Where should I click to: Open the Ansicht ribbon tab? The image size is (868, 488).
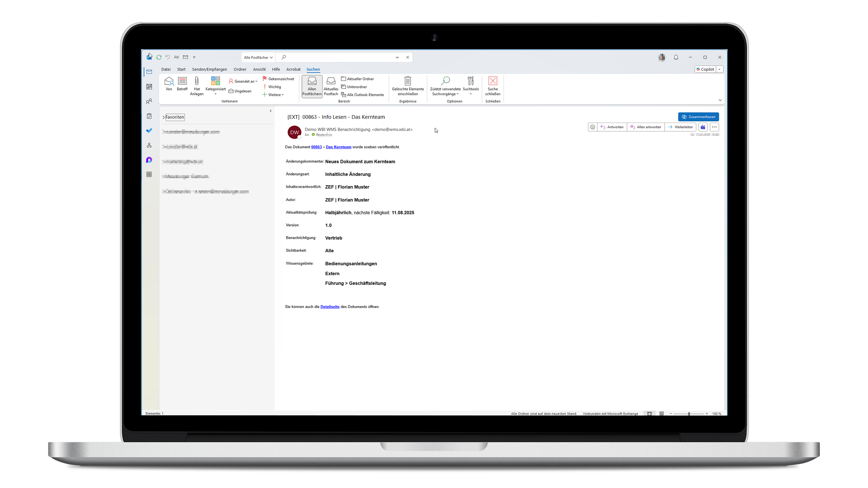tap(259, 69)
